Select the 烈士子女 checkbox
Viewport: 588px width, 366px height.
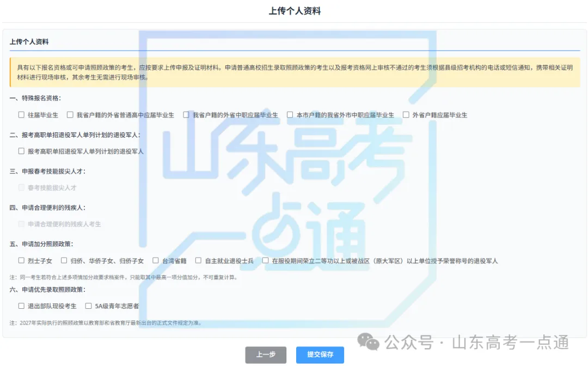pos(21,260)
